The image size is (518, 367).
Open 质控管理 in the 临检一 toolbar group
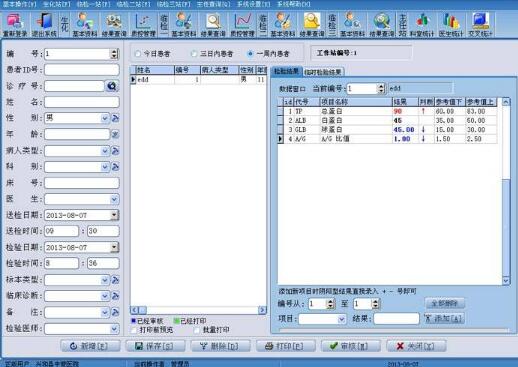(x=242, y=24)
